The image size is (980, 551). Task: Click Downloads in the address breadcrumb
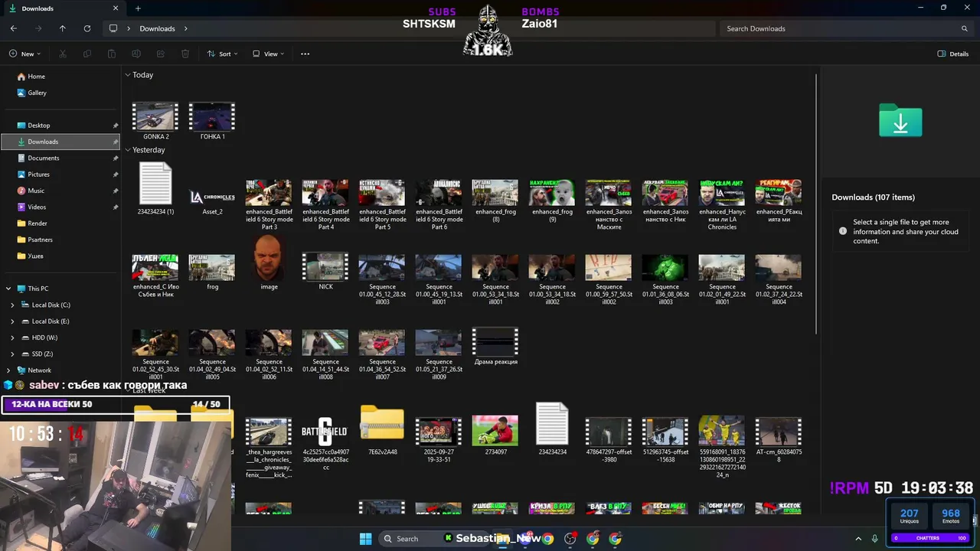click(157, 28)
